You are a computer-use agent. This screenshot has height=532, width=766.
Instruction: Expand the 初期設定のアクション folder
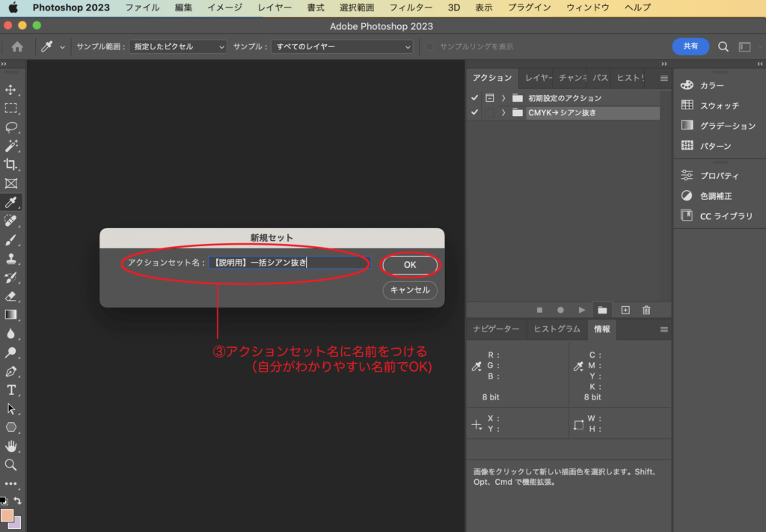[503, 98]
